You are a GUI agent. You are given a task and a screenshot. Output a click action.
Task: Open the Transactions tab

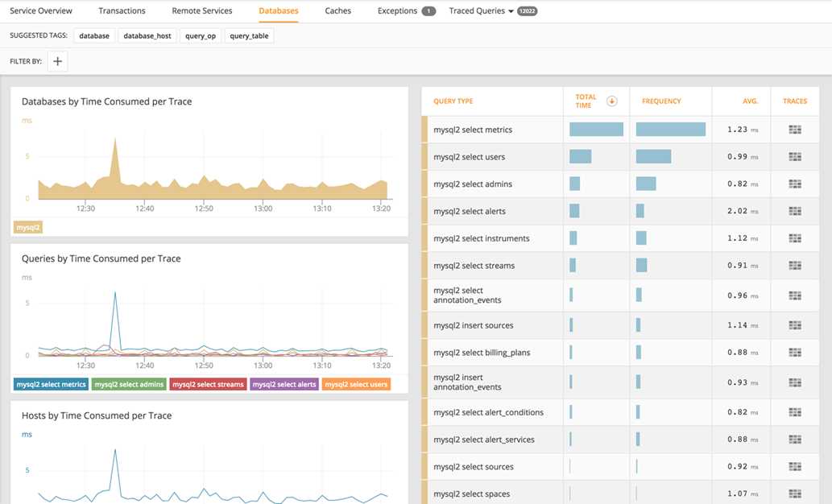coord(122,10)
